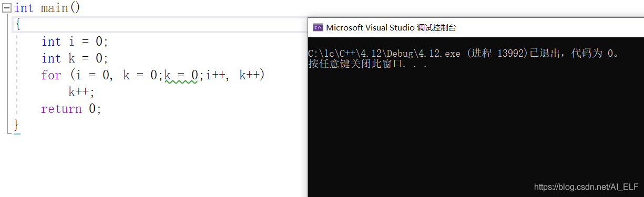
Task: Place cursor on 'int k = 0;' line
Action: click(75, 58)
